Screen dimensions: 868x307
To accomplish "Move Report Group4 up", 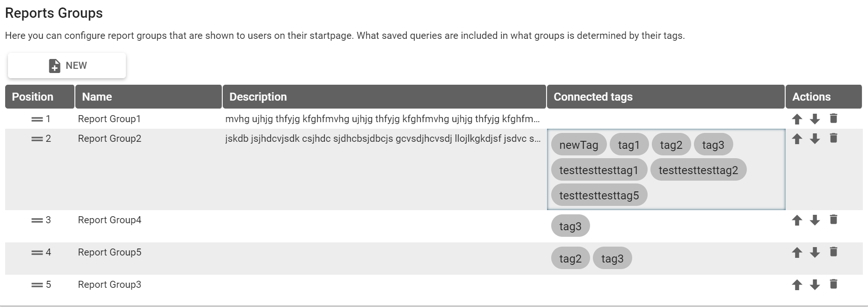I will tap(797, 220).
